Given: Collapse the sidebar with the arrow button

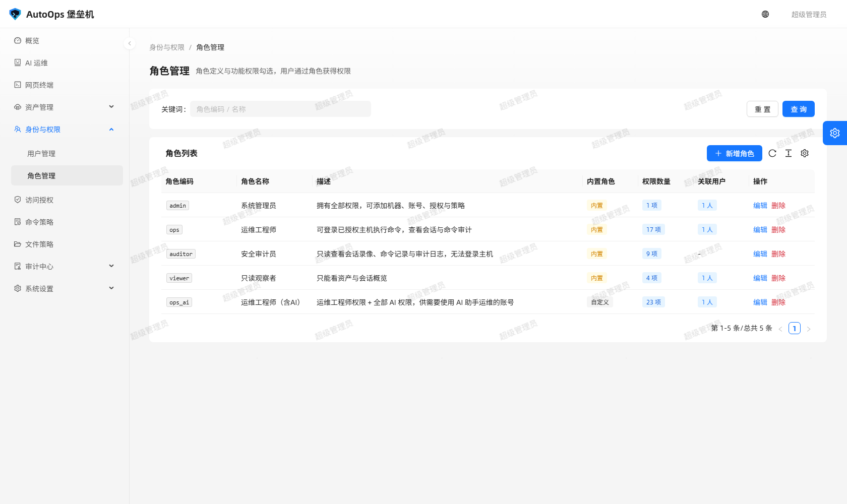Looking at the screenshot, I should click(130, 43).
